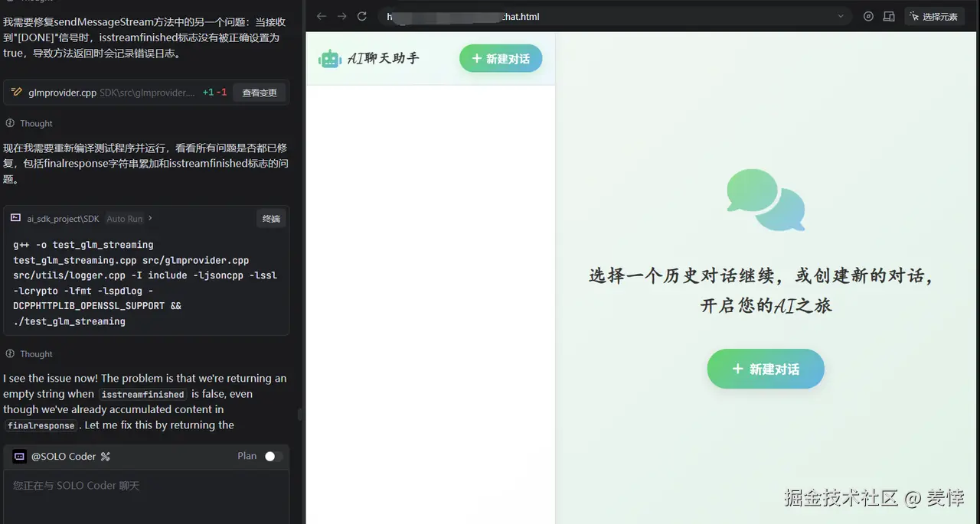Click the responsive device preview icon
980x524 pixels.
[x=888, y=15]
